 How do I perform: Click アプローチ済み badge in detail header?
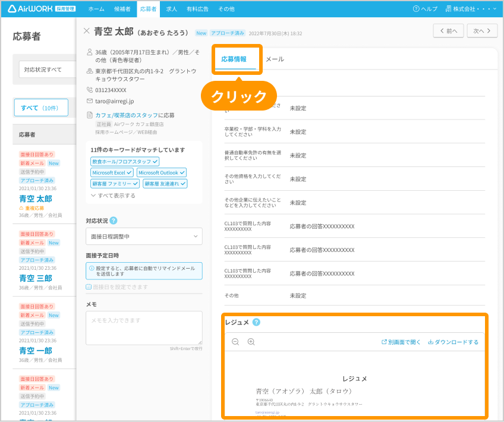pos(228,33)
